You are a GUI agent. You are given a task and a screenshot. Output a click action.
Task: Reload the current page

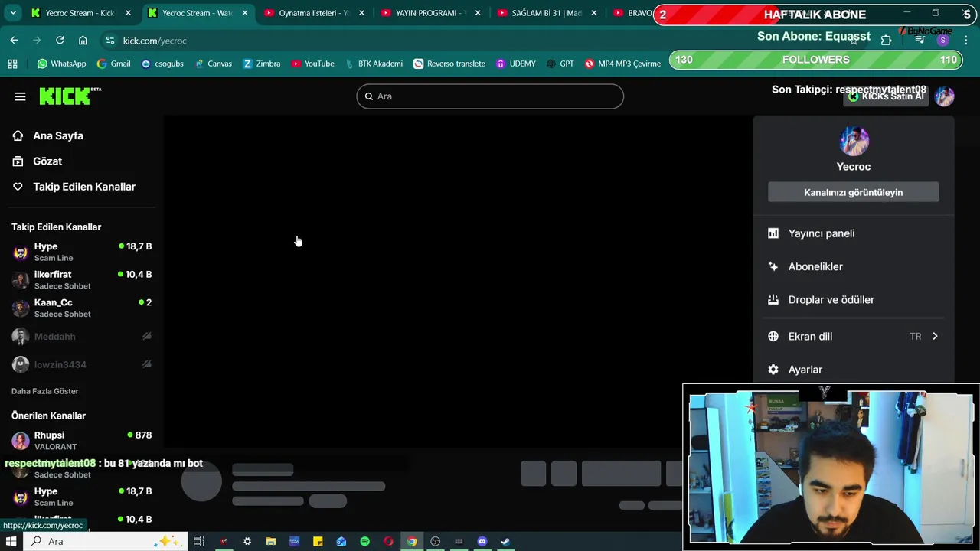tap(60, 41)
